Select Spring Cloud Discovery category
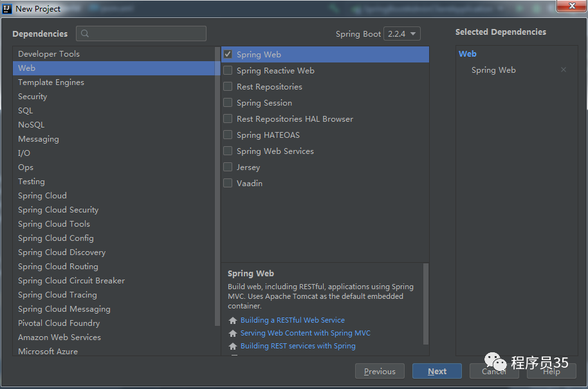The width and height of the screenshot is (588, 389). point(114,252)
